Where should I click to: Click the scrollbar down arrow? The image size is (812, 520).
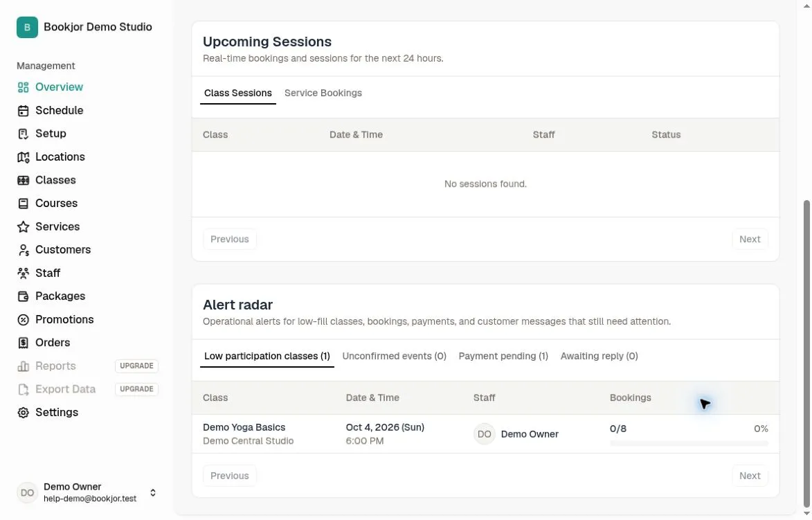(x=806, y=514)
